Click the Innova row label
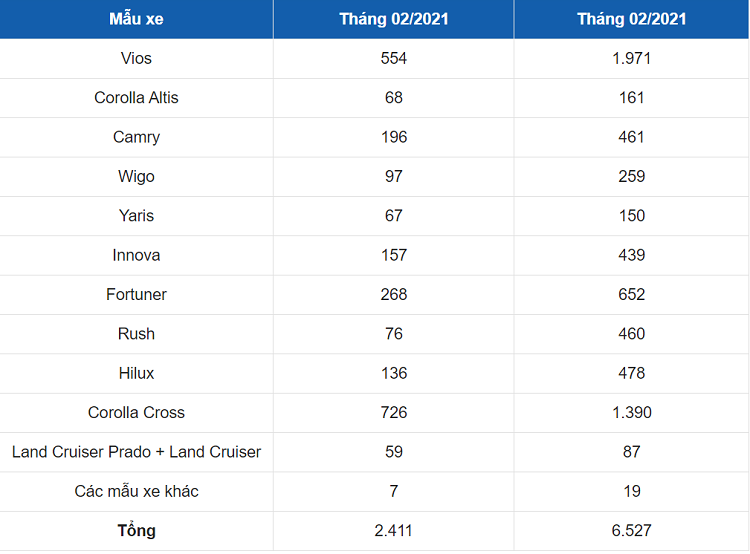 pos(136,255)
